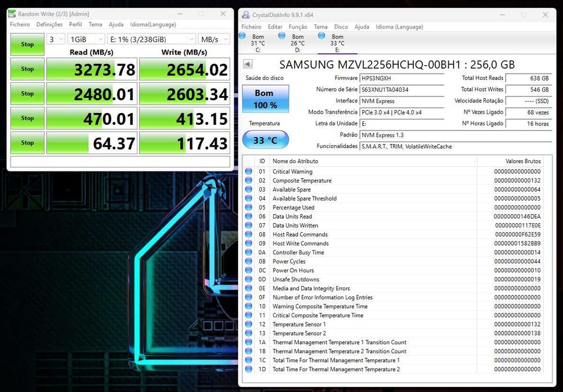
Task: Click status icon for Available Spare Threshold row
Action: (x=248, y=199)
